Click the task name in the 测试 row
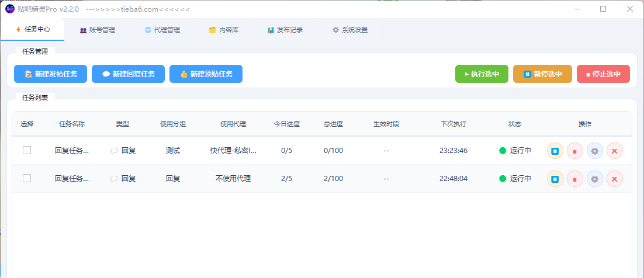 point(72,151)
